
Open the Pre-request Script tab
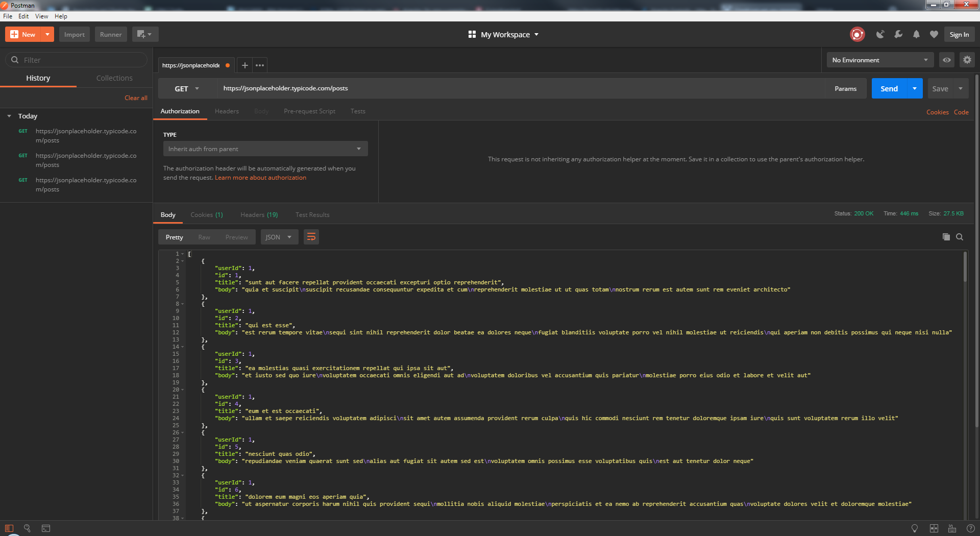tap(309, 111)
